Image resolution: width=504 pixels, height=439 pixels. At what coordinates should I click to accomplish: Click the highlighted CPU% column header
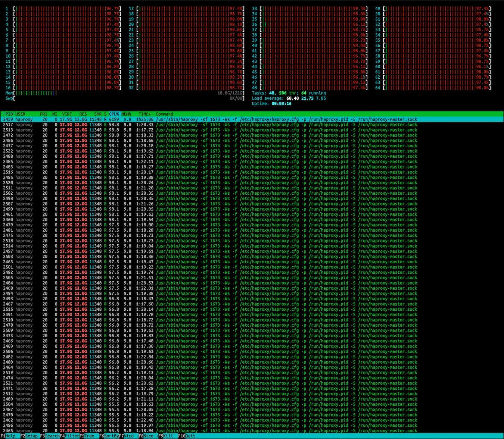coord(114,114)
